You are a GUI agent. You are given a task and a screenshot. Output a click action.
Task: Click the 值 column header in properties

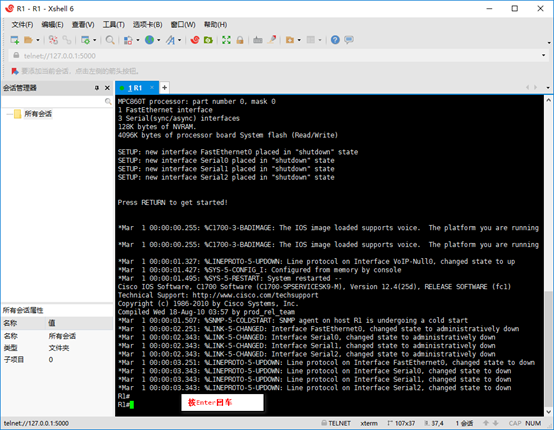coord(79,323)
